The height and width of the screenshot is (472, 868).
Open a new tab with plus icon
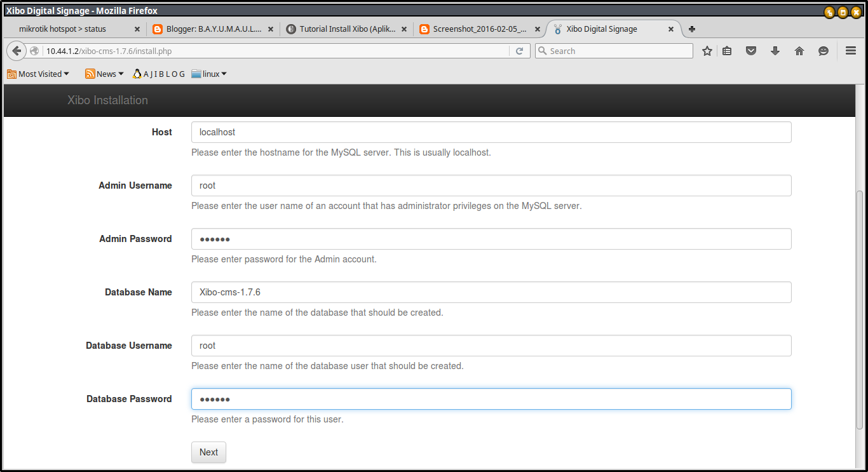(692, 29)
